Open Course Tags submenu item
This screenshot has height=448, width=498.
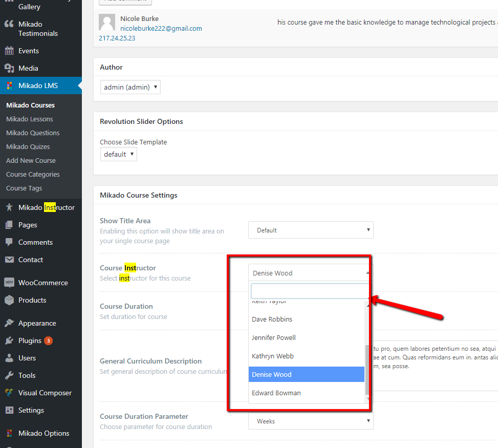[x=24, y=188]
